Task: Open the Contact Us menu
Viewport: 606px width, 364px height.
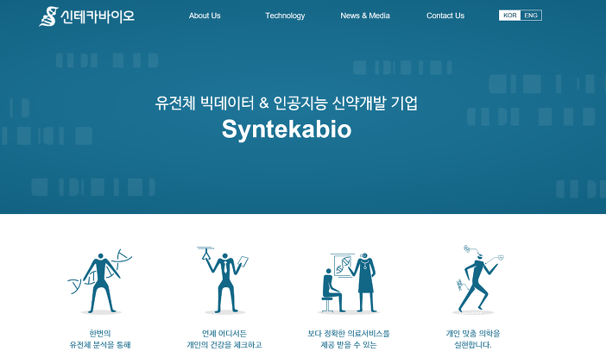Action: (445, 16)
